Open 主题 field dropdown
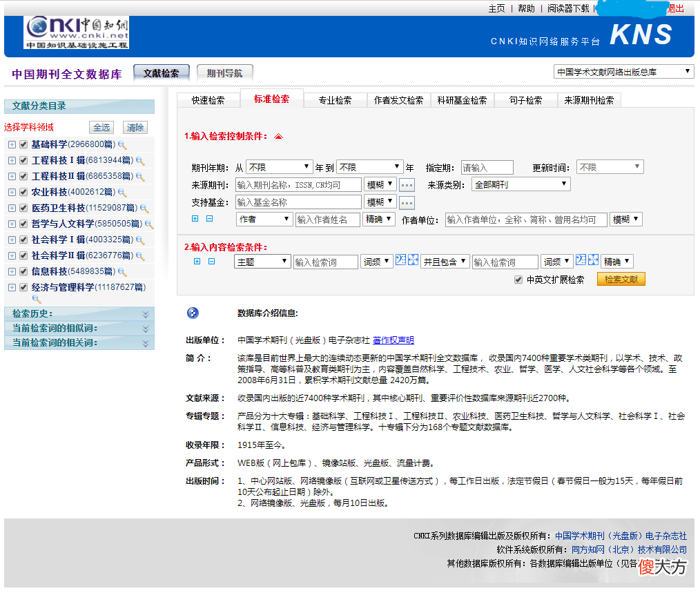700x593 pixels. coord(262,262)
